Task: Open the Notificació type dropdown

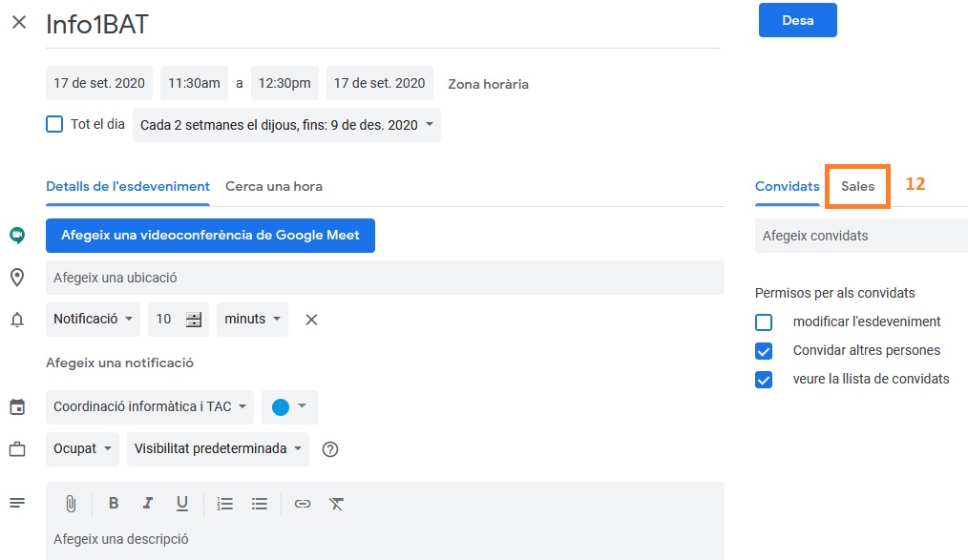Action: (93, 320)
